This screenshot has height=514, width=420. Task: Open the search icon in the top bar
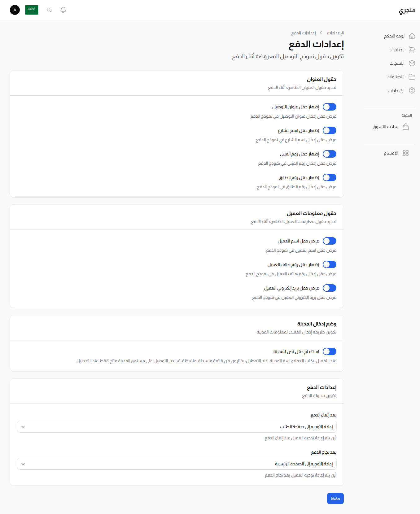pos(49,10)
